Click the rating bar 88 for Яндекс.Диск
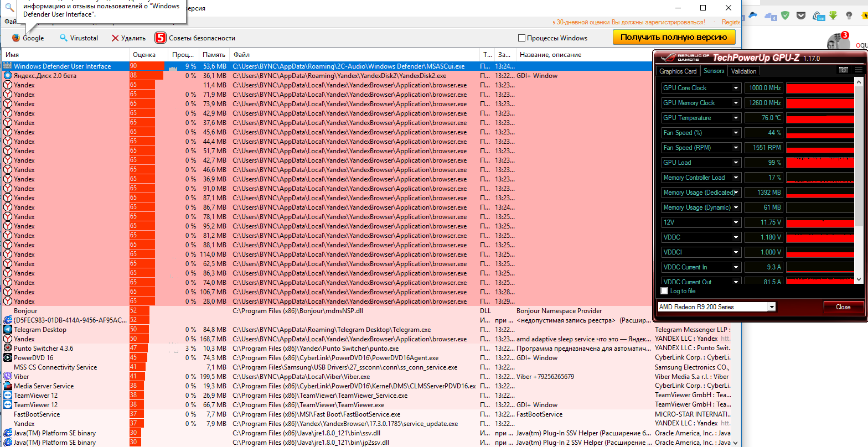 tap(146, 76)
